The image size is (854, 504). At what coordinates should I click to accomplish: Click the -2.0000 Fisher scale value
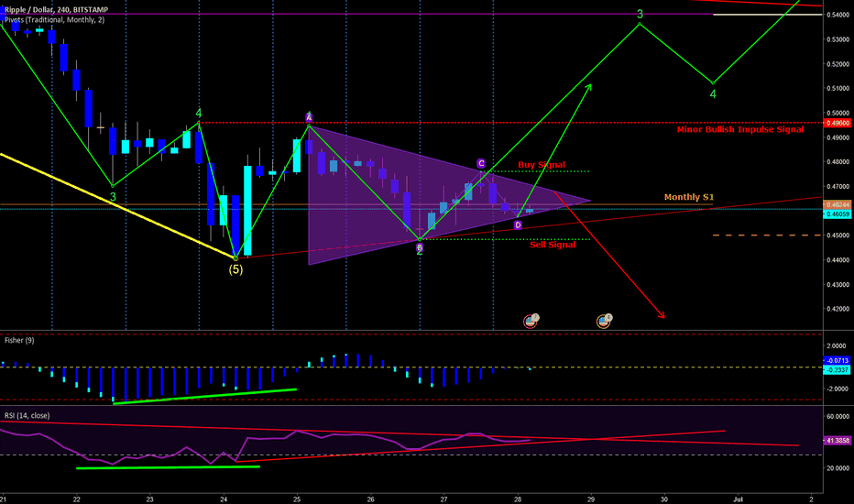pos(837,389)
